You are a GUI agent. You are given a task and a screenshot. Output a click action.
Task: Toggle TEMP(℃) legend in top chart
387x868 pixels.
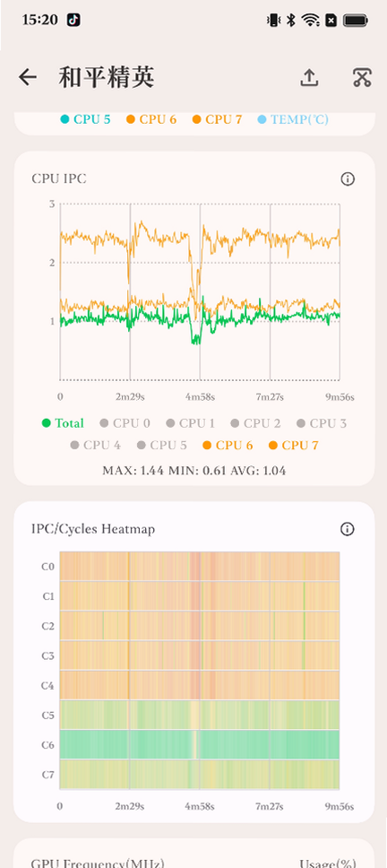pos(293,119)
